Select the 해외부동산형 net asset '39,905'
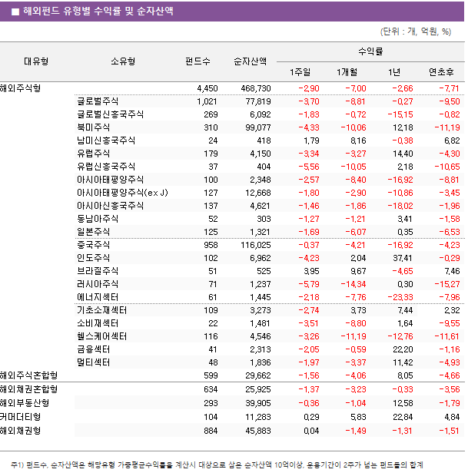Viewport: 468px width, 476px height. [x=258, y=403]
